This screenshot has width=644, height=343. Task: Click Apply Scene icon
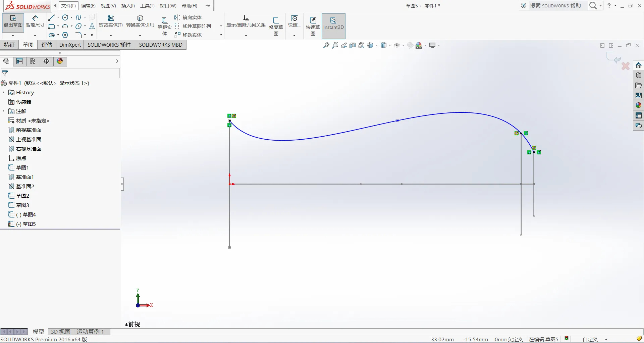click(419, 45)
